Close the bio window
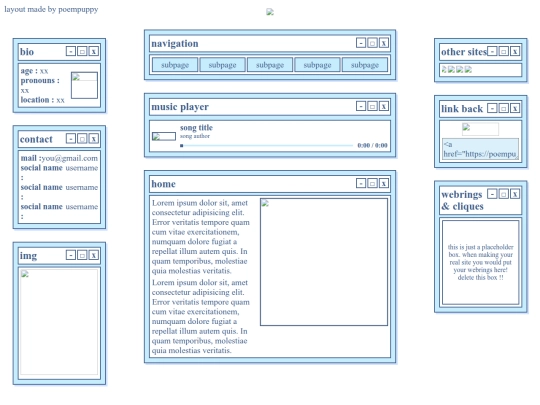The height and width of the screenshot is (405, 540). [x=93, y=51]
